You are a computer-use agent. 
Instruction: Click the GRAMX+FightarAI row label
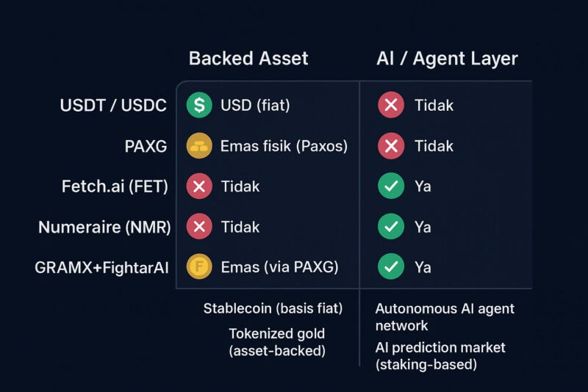tap(101, 267)
